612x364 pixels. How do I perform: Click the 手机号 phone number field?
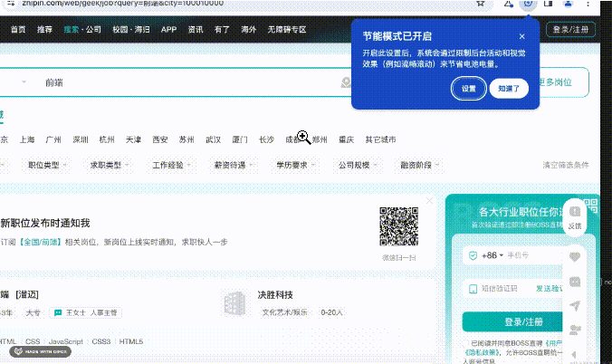click(x=534, y=255)
